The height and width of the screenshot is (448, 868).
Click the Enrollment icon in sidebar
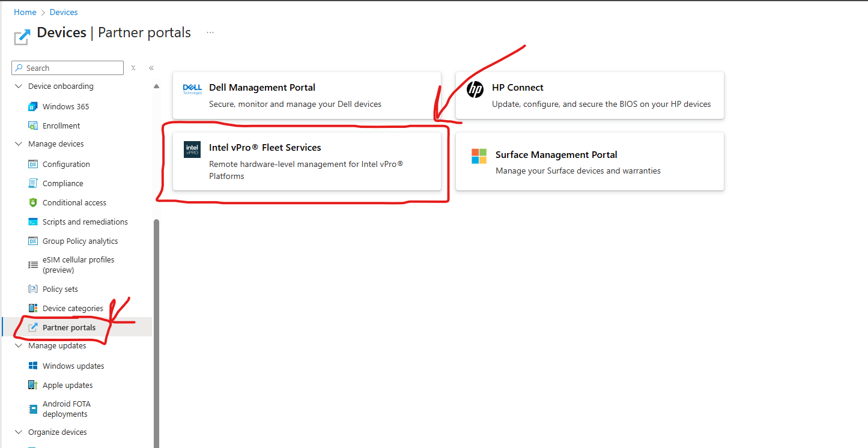[x=33, y=126]
